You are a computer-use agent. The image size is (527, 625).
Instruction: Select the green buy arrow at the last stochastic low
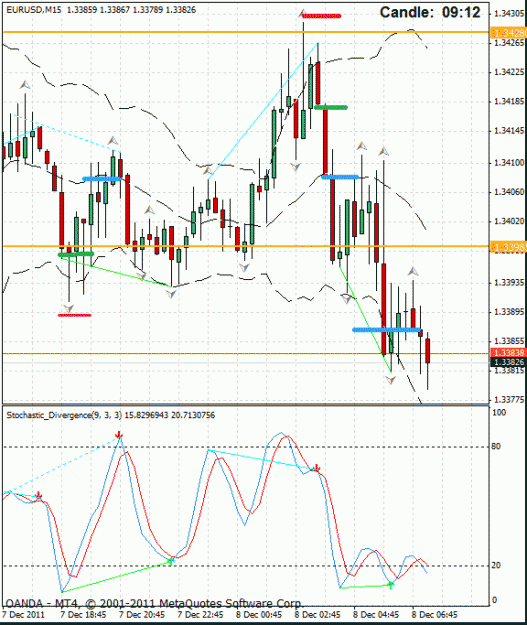tap(391, 585)
